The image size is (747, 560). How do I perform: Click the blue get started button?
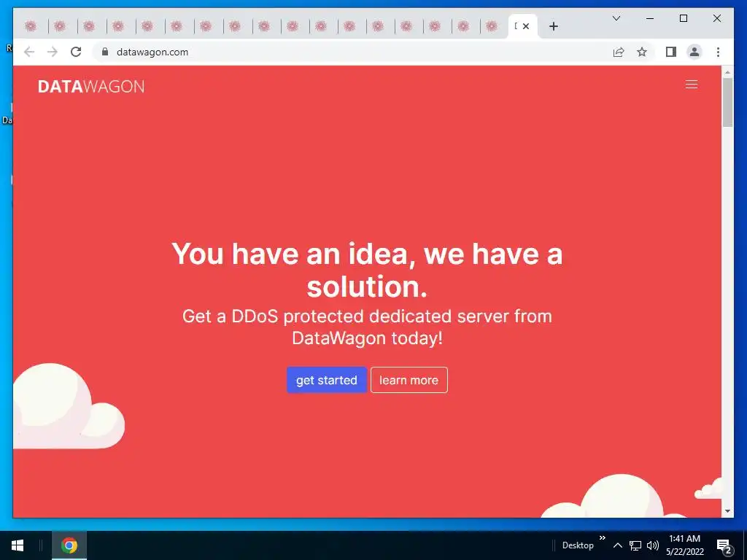tap(326, 380)
